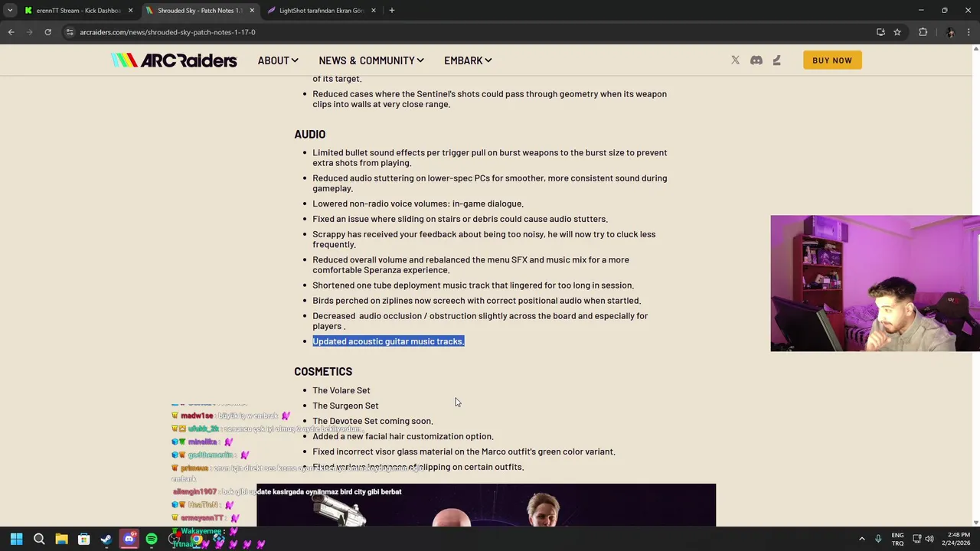Click 'Added a new facial hair customization option.'
Viewport: 980px width, 551px height.
(403, 436)
